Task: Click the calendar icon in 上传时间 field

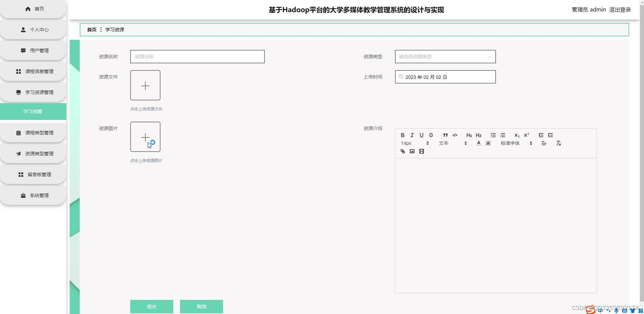Action: pyautogui.click(x=400, y=77)
